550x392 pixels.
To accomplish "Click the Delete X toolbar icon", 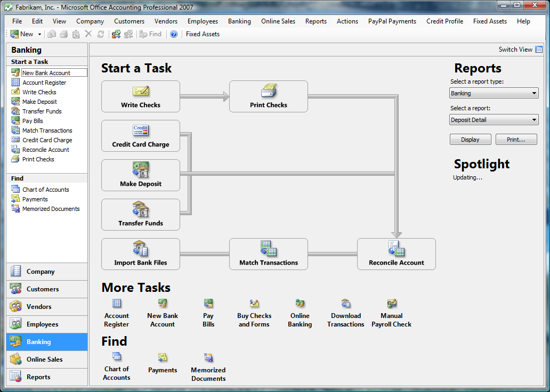I will coord(88,34).
